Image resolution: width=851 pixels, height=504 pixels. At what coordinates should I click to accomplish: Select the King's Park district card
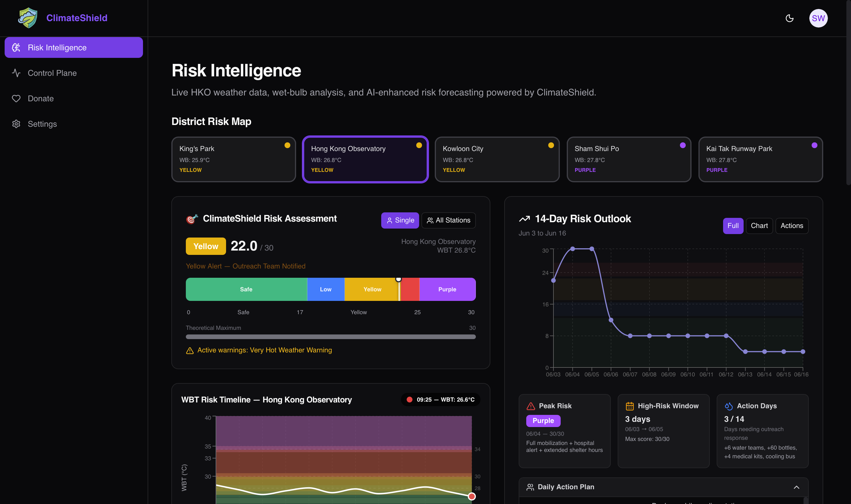click(234, 159)
